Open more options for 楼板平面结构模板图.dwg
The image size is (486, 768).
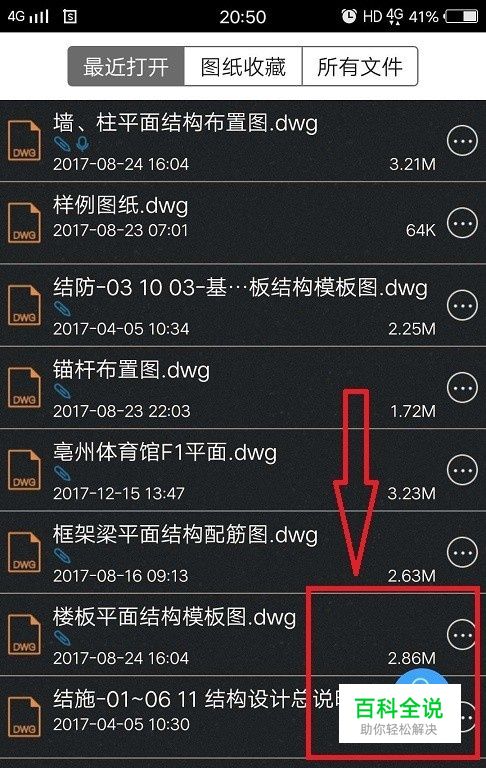click(x=462, y=634)
